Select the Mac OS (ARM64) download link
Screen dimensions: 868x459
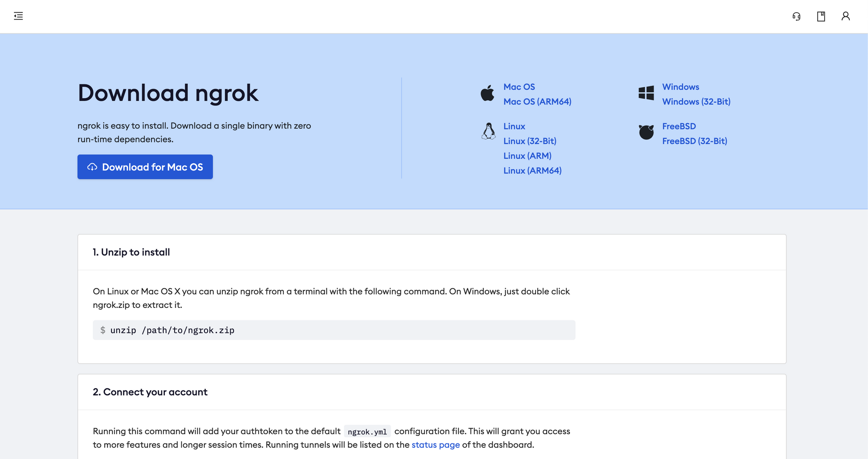pos(537,102)
